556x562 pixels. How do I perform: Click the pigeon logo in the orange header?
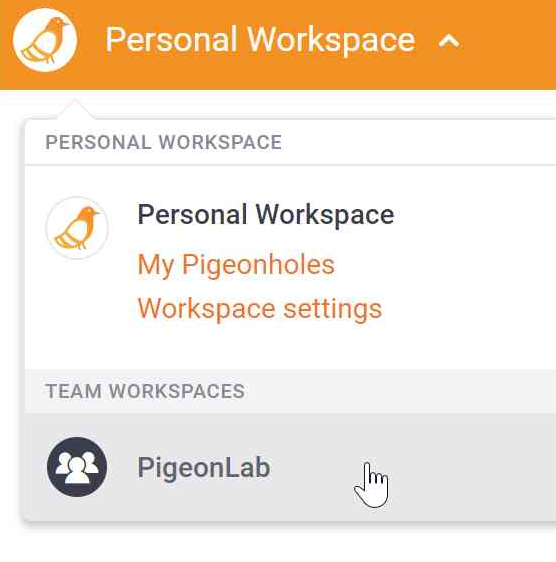(x=45, y=40)
